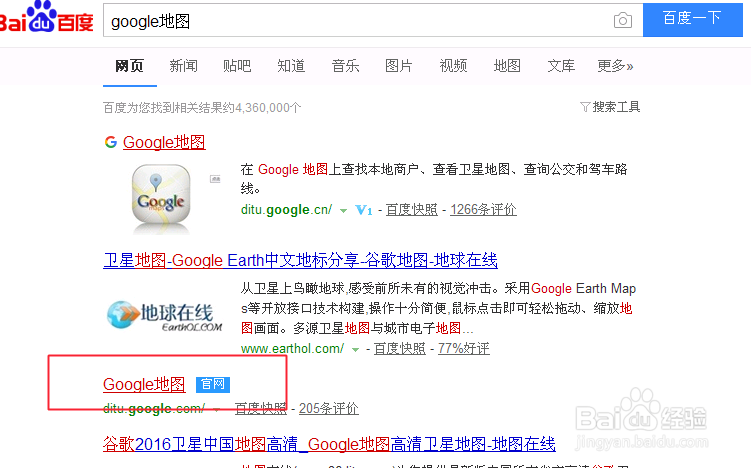This screenshot has width=751, height=468.
Task: Open 谷歌2016卫星中国地图高清 result
Action: click(329, 444)
